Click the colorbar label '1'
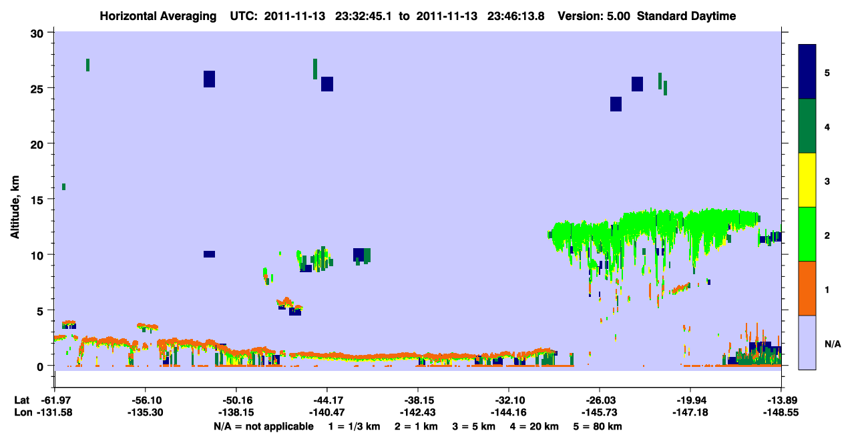The image size is (868, 445). coord(827,289)
